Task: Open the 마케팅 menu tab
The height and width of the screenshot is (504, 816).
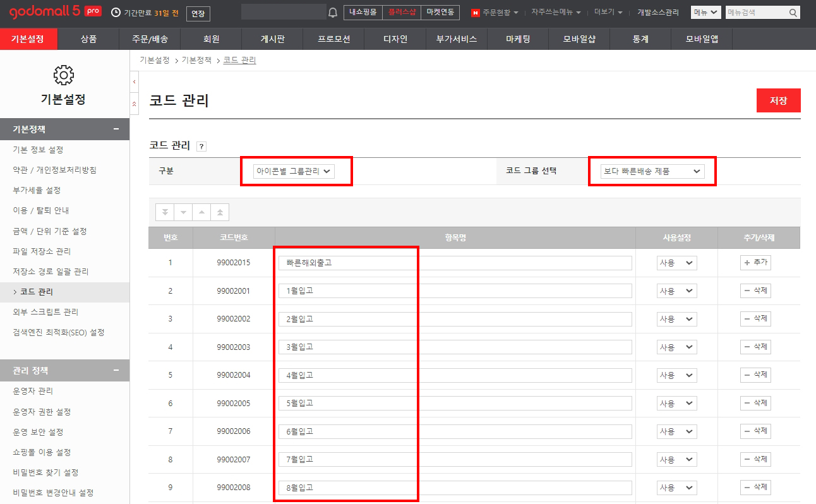Action: click(x=518, y=39)
